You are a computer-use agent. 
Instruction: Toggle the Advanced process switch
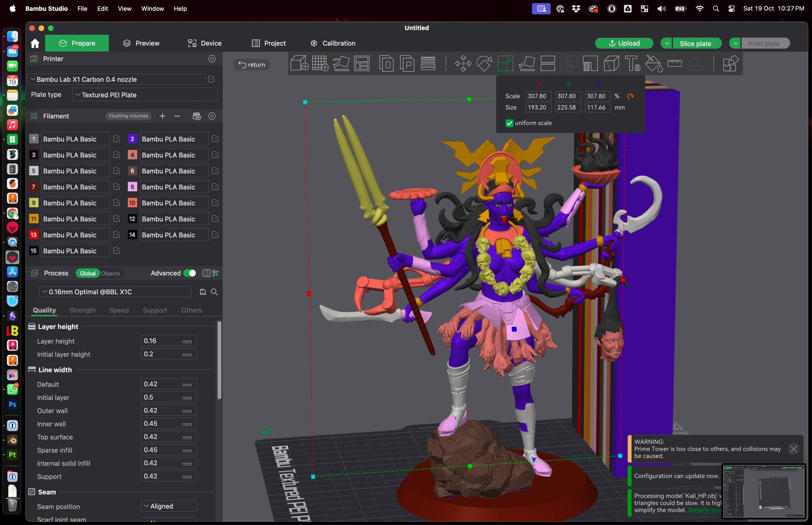point(190,273)
